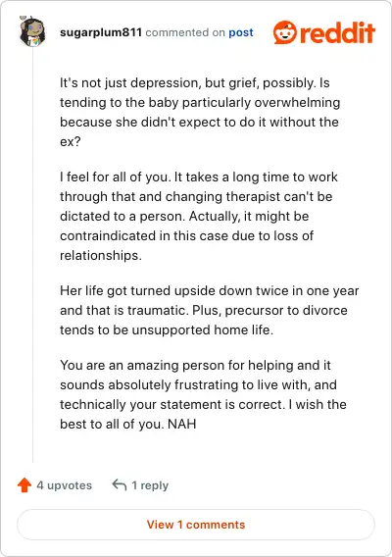The width and height of the screenshot is (392, 557).
Task: Select the paragraph starting "It's not just depression"
Action: pos(200,112)
